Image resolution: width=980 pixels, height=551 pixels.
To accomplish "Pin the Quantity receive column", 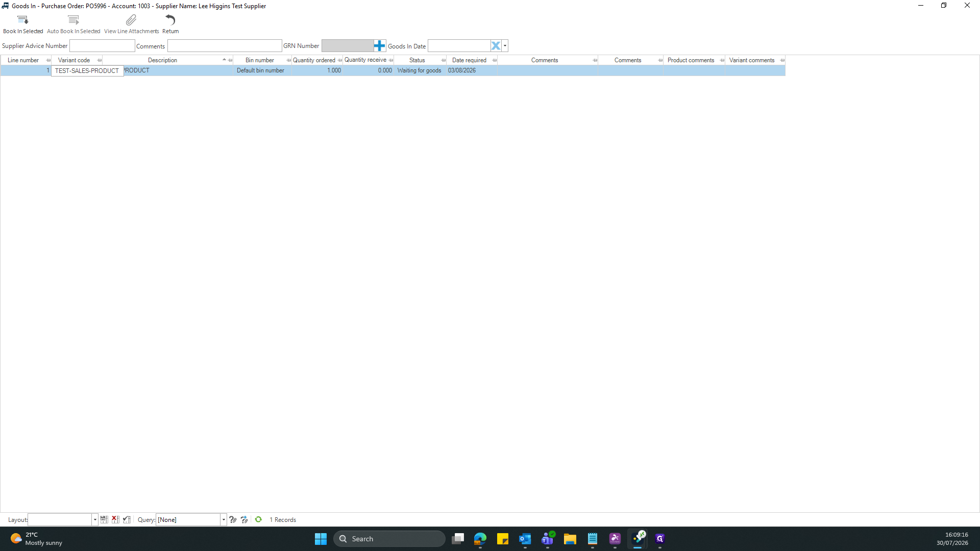I will coord(391,60).
